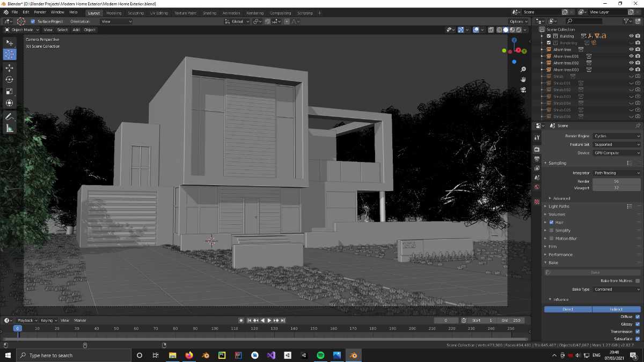Switch to the Shading workspace tab

[x=209, y=13]
